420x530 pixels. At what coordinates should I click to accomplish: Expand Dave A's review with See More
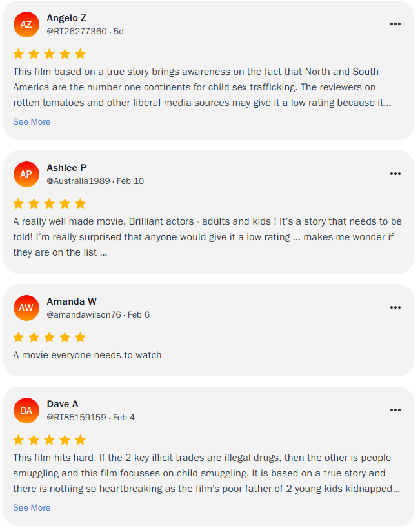pyautogui.click(x=32, y=508)
